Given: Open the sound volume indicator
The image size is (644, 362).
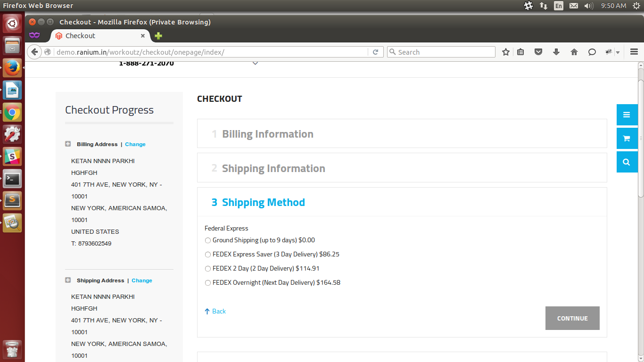Looking at the screenshot, I should click(x=588, y=6).
